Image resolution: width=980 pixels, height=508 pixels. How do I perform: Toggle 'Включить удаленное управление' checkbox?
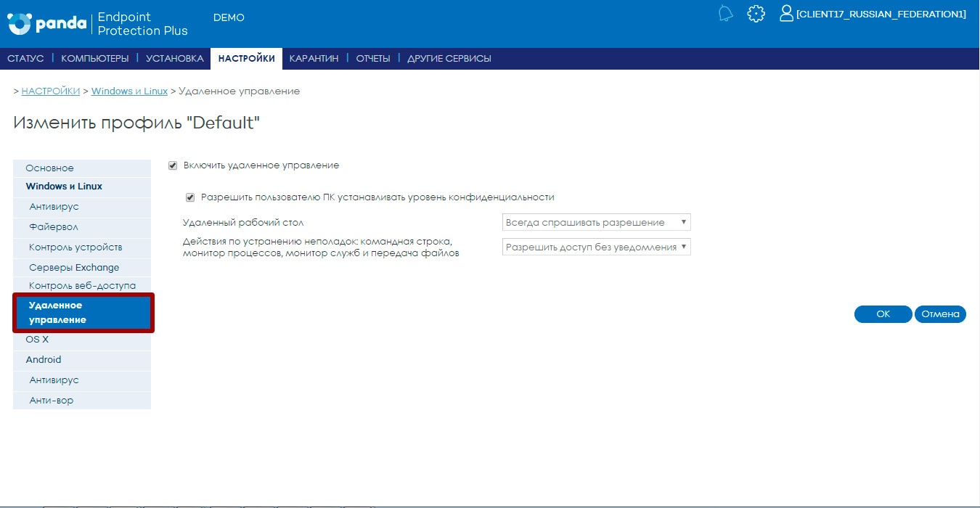tap(173, 165)
